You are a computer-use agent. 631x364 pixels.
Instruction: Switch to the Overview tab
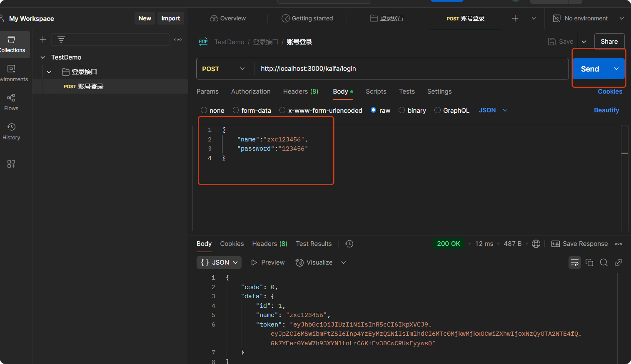[228, 18]
